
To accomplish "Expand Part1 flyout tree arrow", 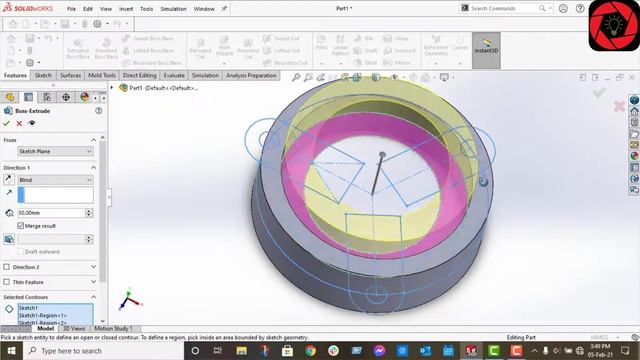I will [x=112, y=87].
